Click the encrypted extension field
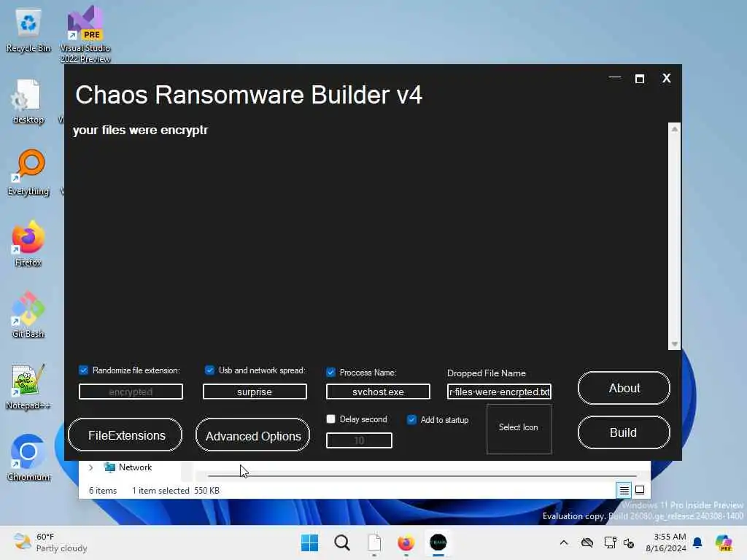747x560 pixels. 131,392
